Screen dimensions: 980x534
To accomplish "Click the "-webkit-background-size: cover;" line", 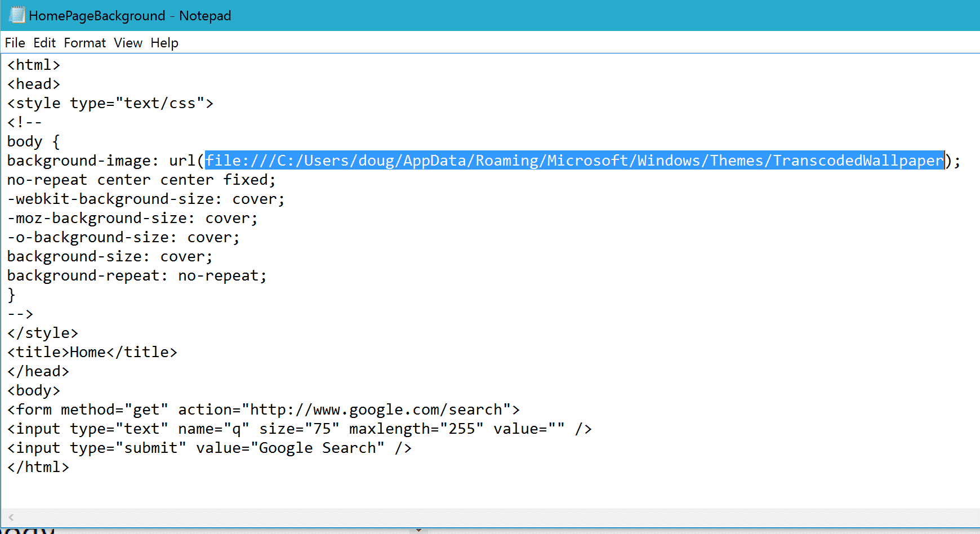I will coord(146,199).
